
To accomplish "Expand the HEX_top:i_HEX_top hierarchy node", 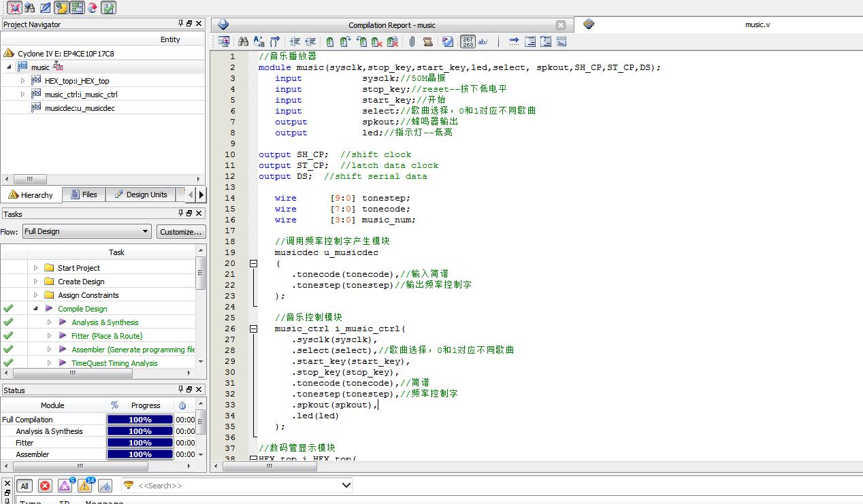I will [22, 80].
